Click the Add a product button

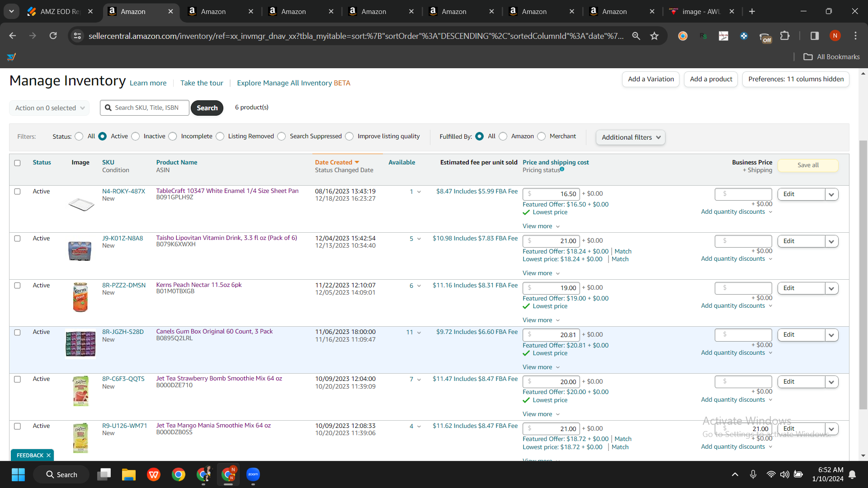(x=711, y=79)
